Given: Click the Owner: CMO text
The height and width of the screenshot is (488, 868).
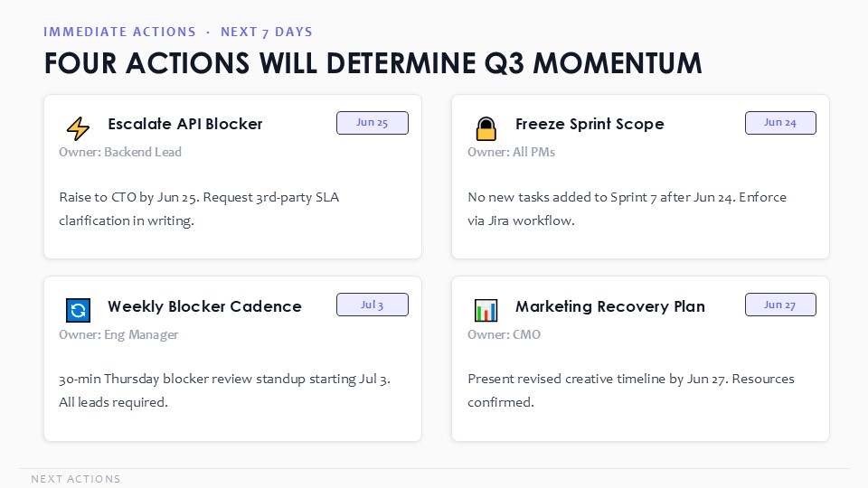Looking at the screenshot, I should [x=504, y=334].
